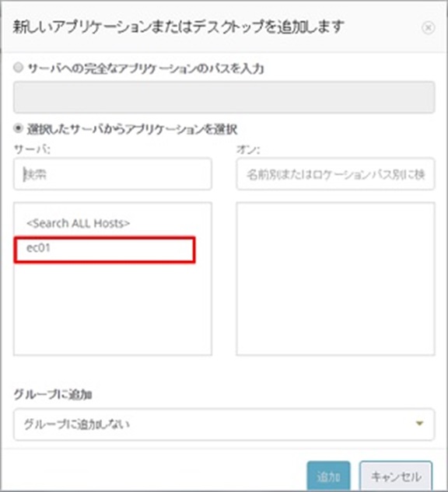Click the 追加 button
Image resolution: width=448 pixels, height=492 pixels.
coord(328,477)
